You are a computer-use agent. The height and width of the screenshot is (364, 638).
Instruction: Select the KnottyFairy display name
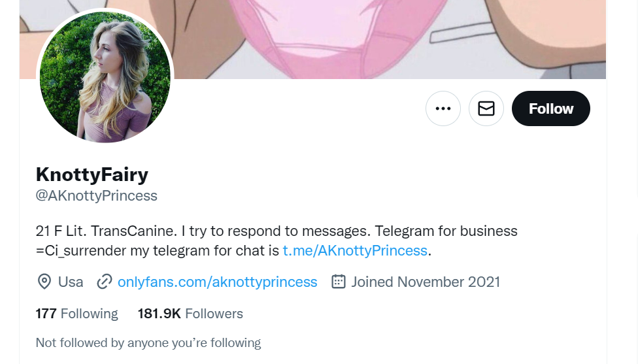(92, 174)
